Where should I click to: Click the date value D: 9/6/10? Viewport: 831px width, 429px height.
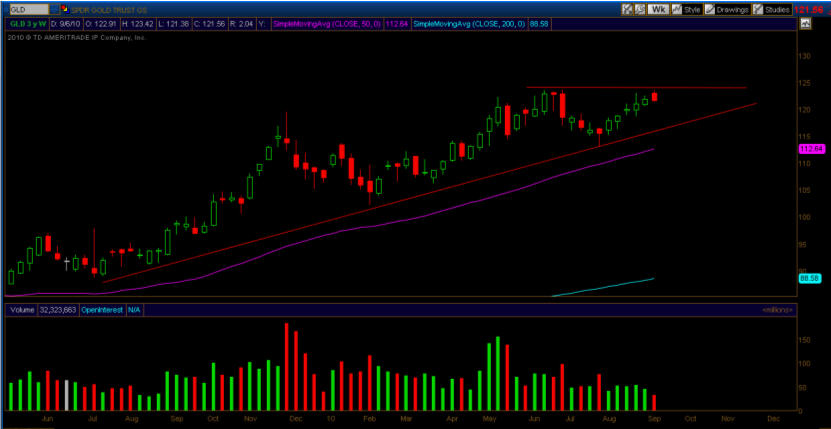pyautogui.click(x=65, y=23)
